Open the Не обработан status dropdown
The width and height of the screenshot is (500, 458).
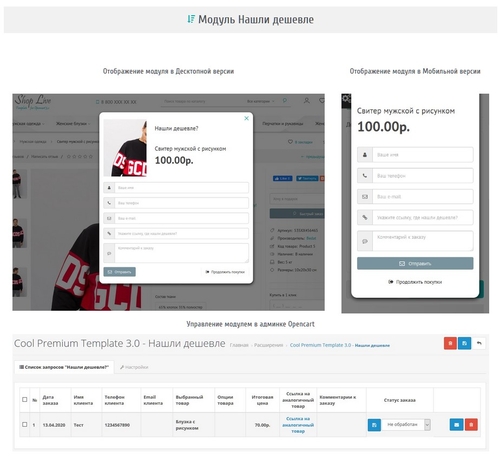[x=406, y=425]
